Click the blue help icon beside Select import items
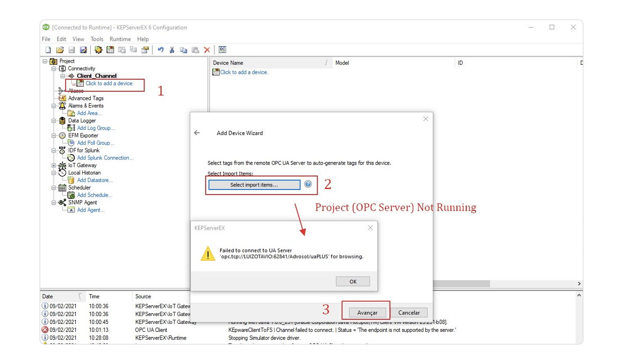The image size is (623, 364). 308,184
